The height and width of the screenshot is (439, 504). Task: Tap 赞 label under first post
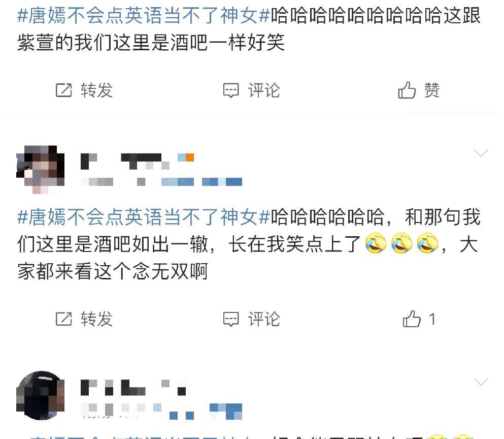(x=432, y=90)
